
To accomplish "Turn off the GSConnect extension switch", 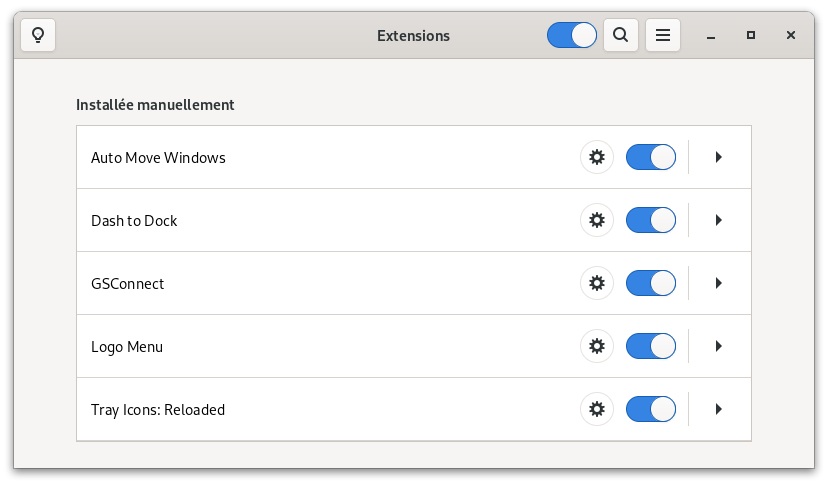I will coord(651,283).
